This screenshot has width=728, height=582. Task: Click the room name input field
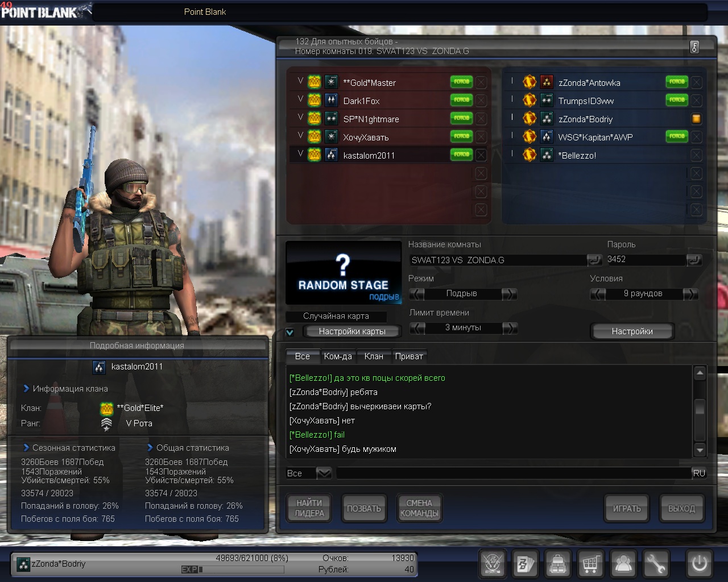pyautogui.click(x=498, y=260)
